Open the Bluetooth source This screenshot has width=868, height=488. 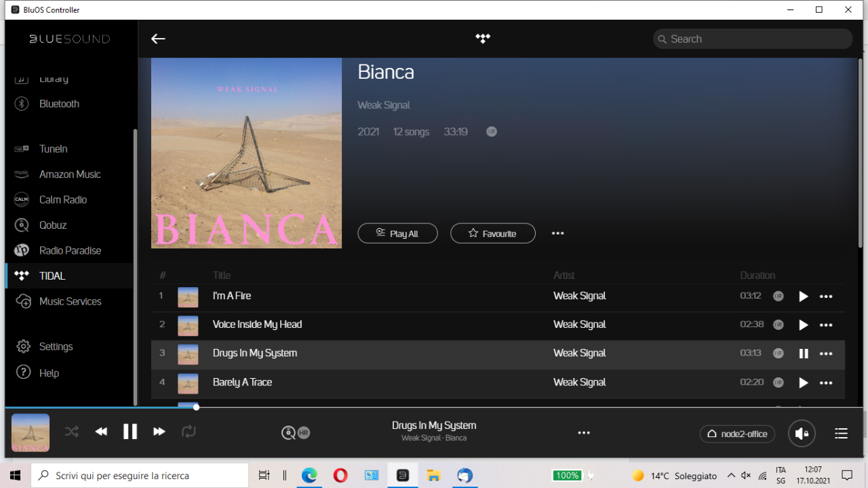[x=59, y=104]
